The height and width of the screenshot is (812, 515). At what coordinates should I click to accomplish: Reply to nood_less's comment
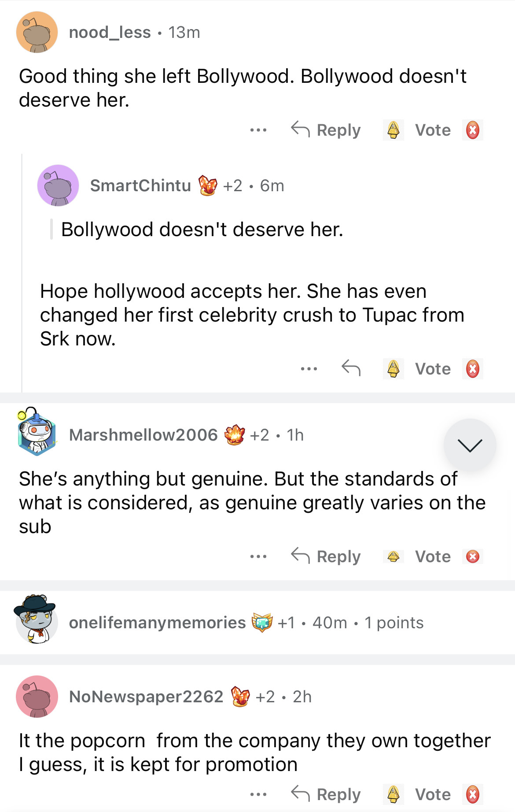(x=326, y=130)
